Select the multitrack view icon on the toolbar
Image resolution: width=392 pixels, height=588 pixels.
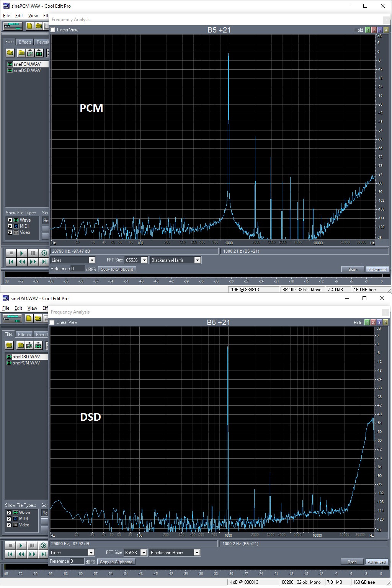pyautogui.click(x=13, y=26)
